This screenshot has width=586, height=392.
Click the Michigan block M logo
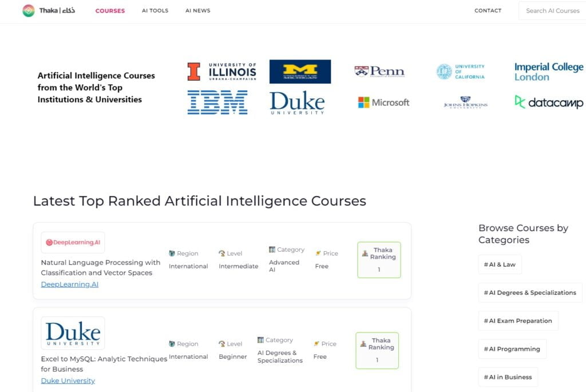(x=300, y=72)
